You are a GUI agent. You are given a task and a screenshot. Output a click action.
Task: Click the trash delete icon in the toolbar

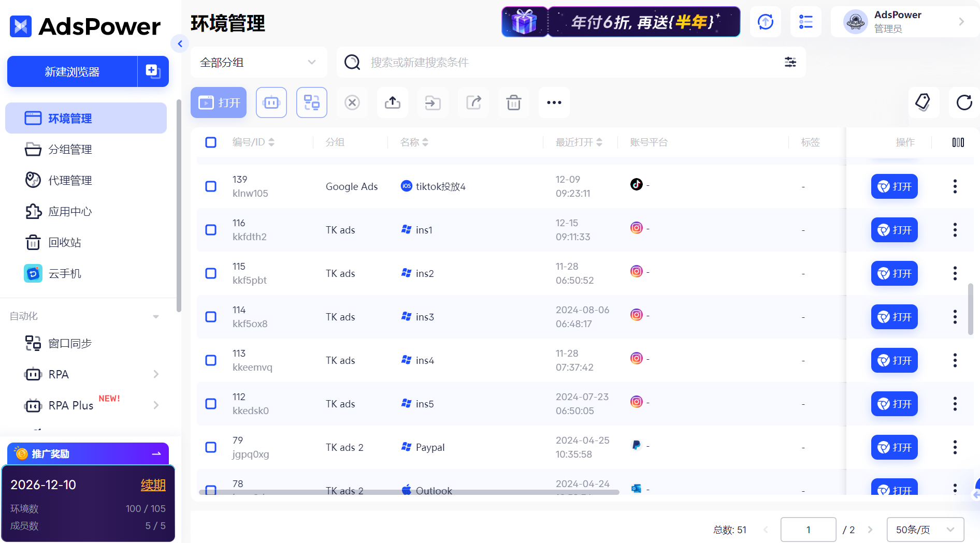[x=513, y=102]
